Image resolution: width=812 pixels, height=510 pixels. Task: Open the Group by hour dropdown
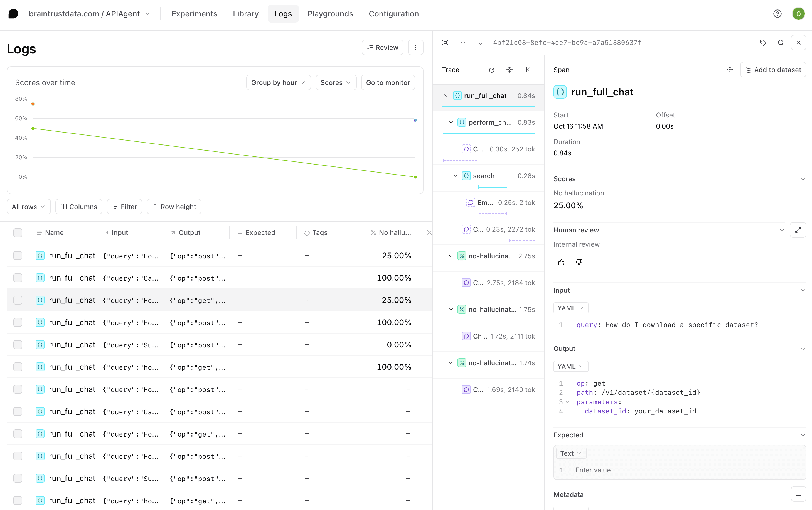[x=278, y=82]
